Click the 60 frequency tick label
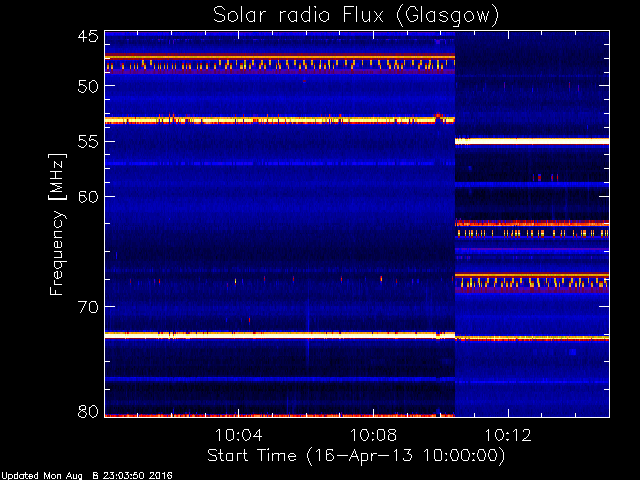 pos(88,197)
